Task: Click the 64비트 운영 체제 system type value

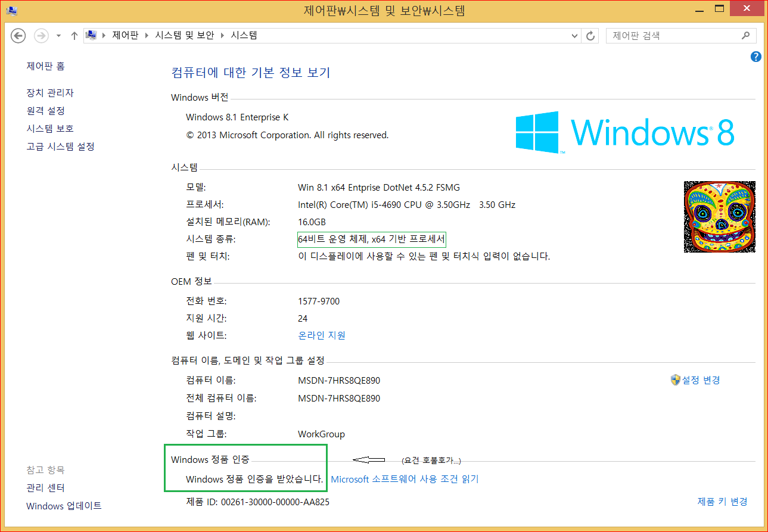Action: tap(372, 239)
